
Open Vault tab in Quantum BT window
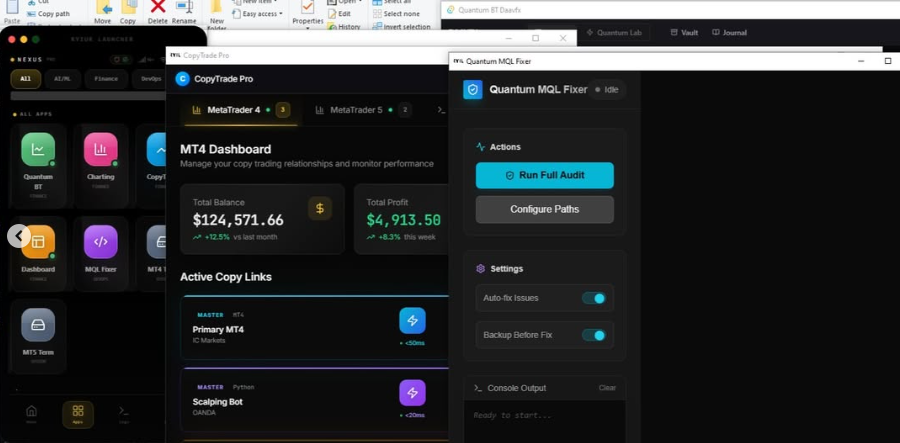pyautogui.click(x=684, y=33)
